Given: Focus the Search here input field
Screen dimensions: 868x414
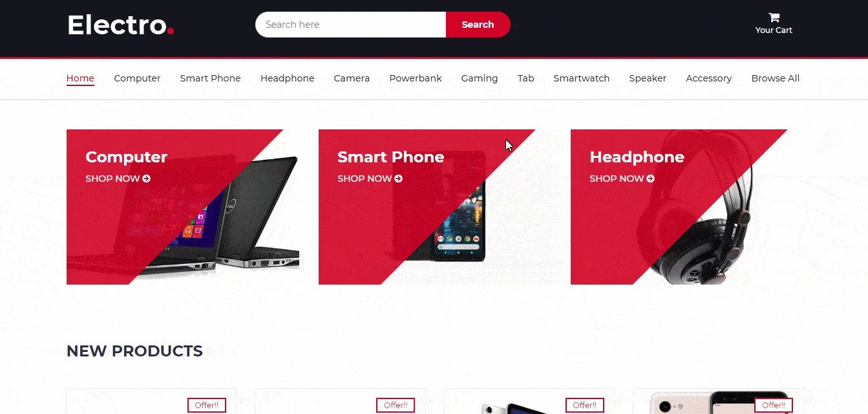Looking at the screenshot, I should pyautogui.click(x=351, y=25).
